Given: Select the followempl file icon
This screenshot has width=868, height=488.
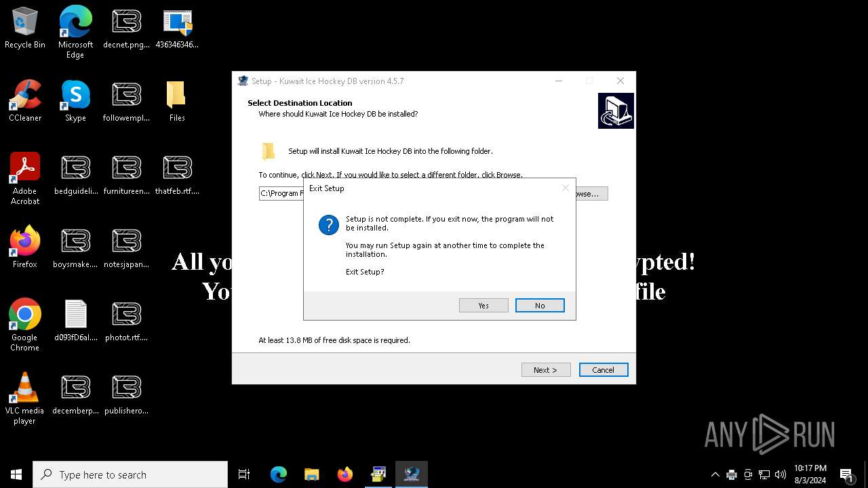Looking at the screenshot, I should tap(126, 102).
